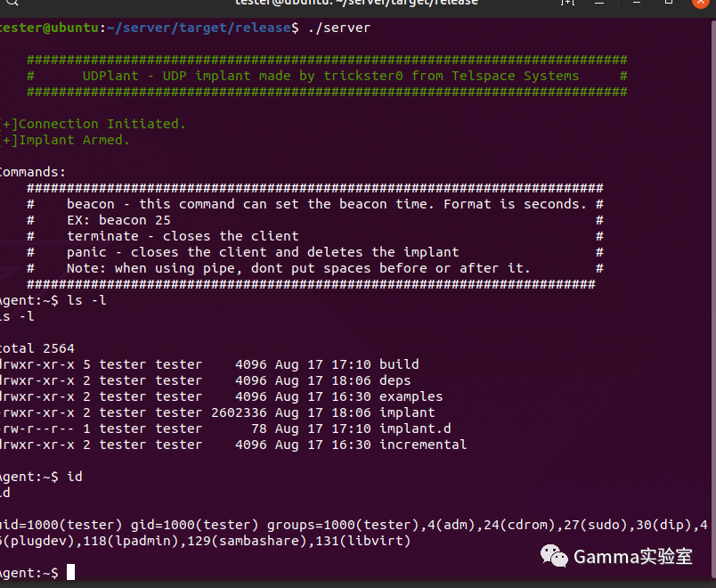Click '~/server/target/release' path in prompt

(199, 28)
